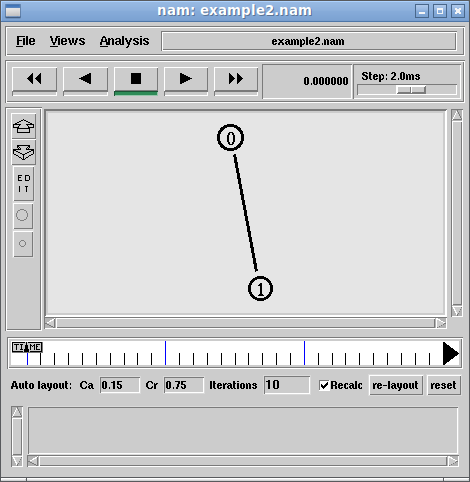This screenshot has height=482, width=470.
Task: Click the zoom in arrow icon
Action: (x=23, y=126)
